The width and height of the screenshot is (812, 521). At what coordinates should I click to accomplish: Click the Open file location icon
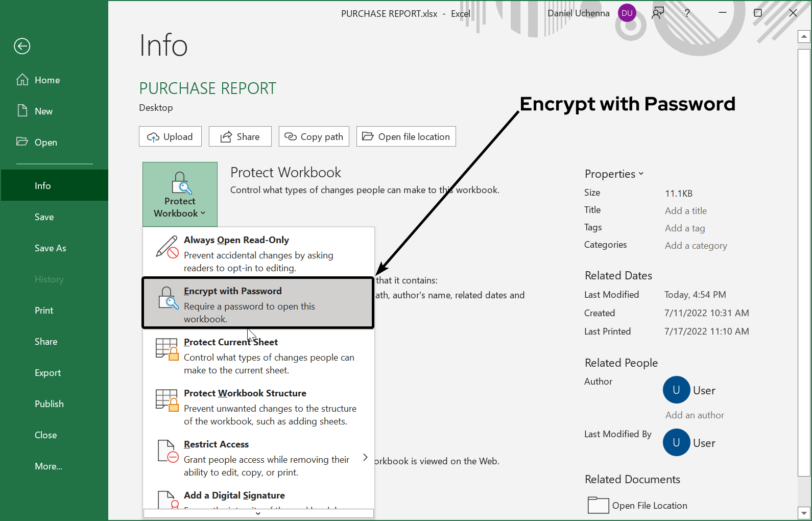[369, 136]
